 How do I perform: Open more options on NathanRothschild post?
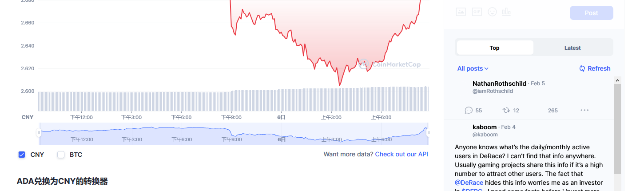pyautogui.click(x=584, y=110)
